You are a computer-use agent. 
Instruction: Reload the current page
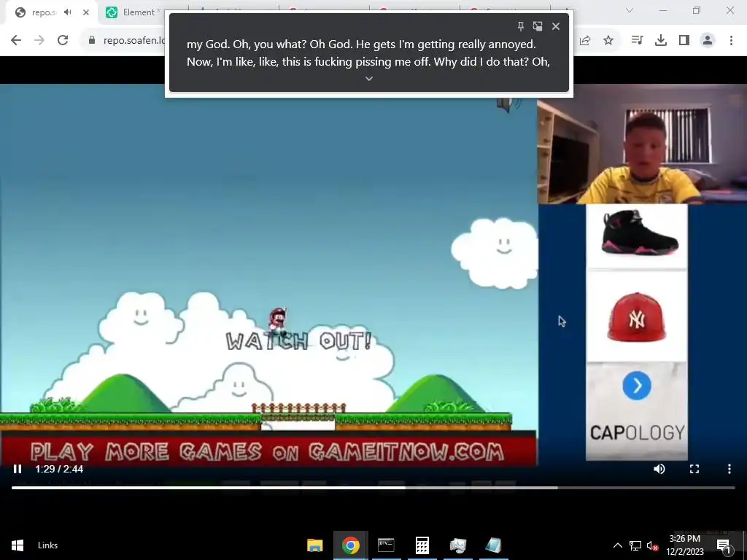[x=63, y=40]
